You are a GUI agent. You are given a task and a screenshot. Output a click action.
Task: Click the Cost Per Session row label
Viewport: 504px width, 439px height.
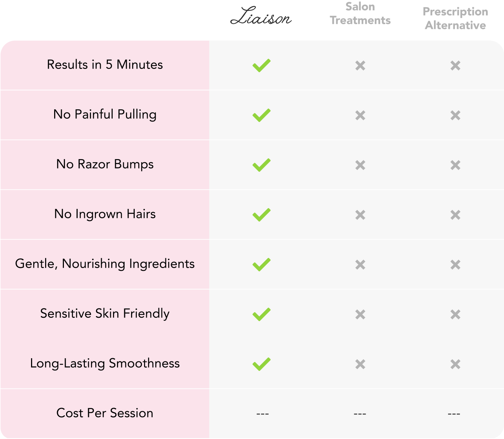click(105, 413)
